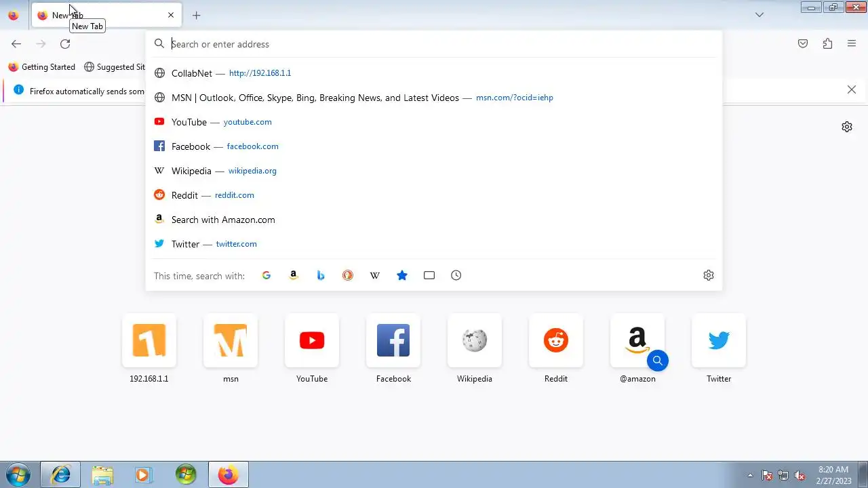Select Wikipedia suggestion row
The width and height of the screenshot is (868, 488).
pyautogui.click(x=434, y=171)
